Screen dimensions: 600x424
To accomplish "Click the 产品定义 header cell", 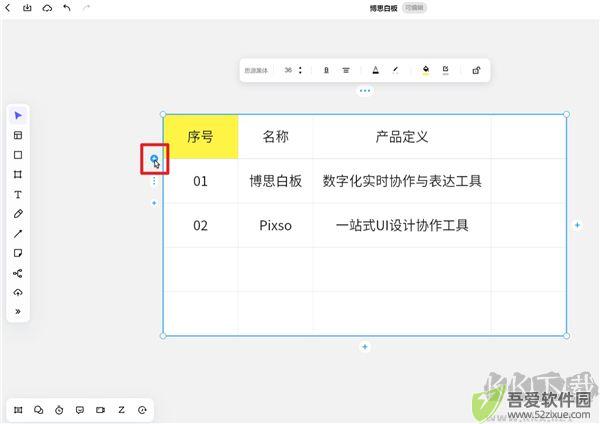I will tap(402, 137).
